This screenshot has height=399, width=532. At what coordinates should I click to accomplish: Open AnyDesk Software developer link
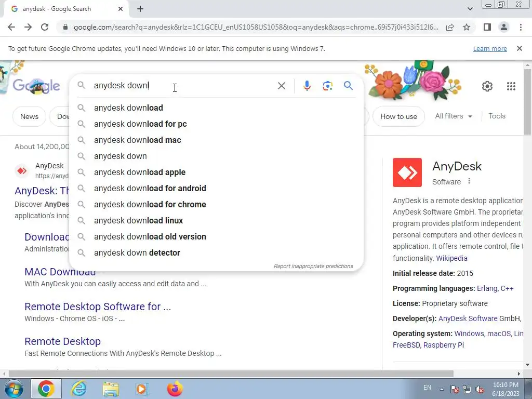pyautogui.click(x=468, y=318)
